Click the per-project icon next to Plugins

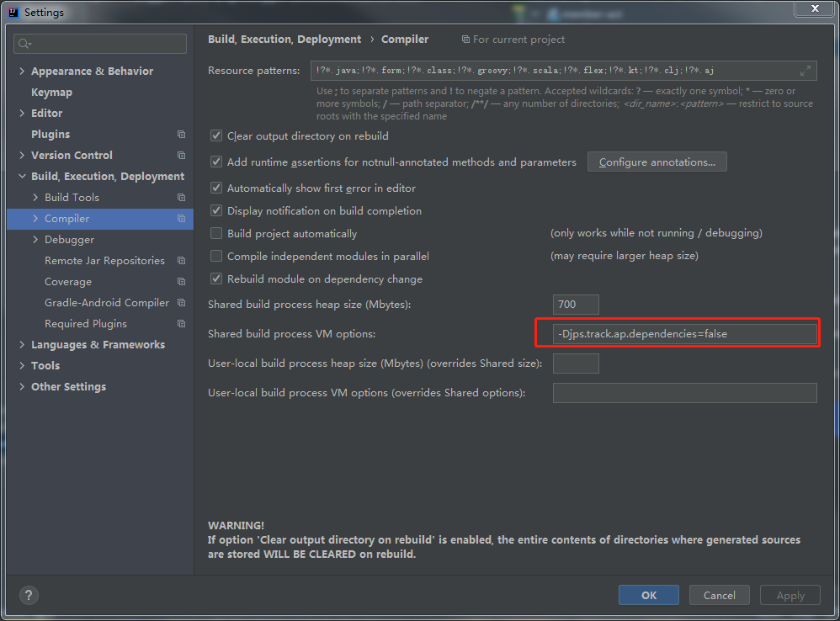coord(181,135)
